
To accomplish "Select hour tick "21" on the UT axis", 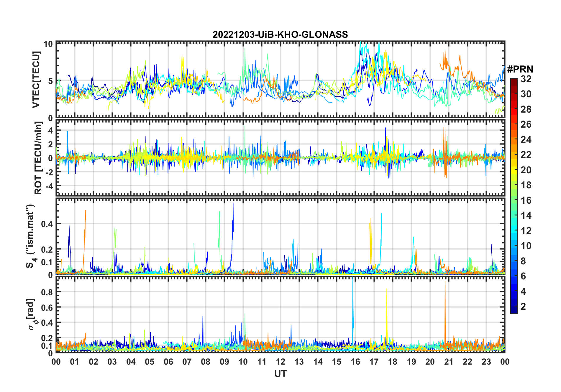I will [x=449, y=362].
